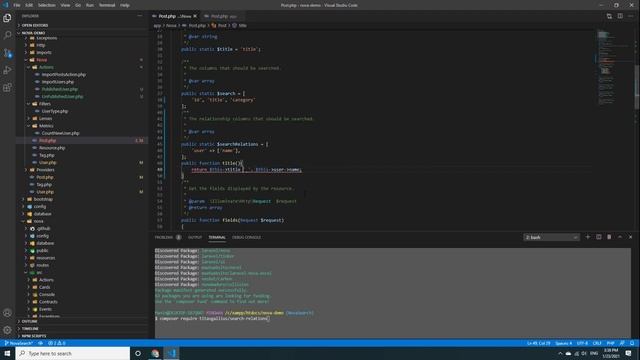Open the Run and Debug view

pyautogui.click(x=7, y=70)
